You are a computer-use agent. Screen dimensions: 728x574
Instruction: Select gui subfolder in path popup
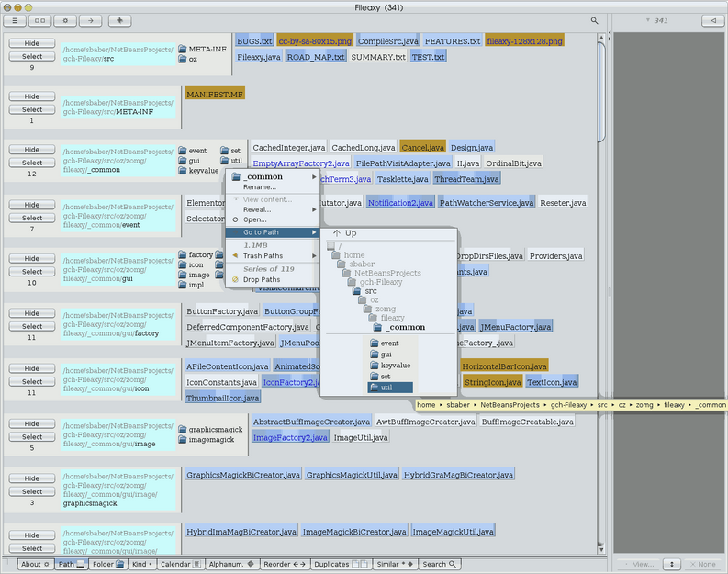click(x=381, y=355)
